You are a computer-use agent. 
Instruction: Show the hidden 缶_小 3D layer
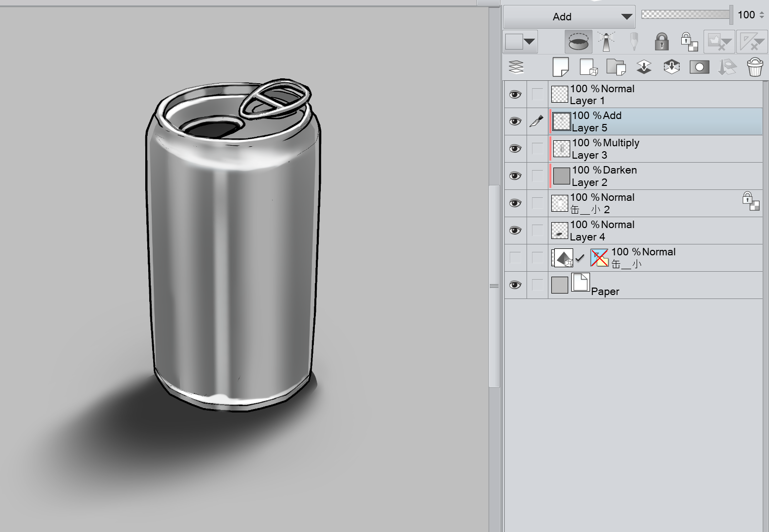(515, 258)
